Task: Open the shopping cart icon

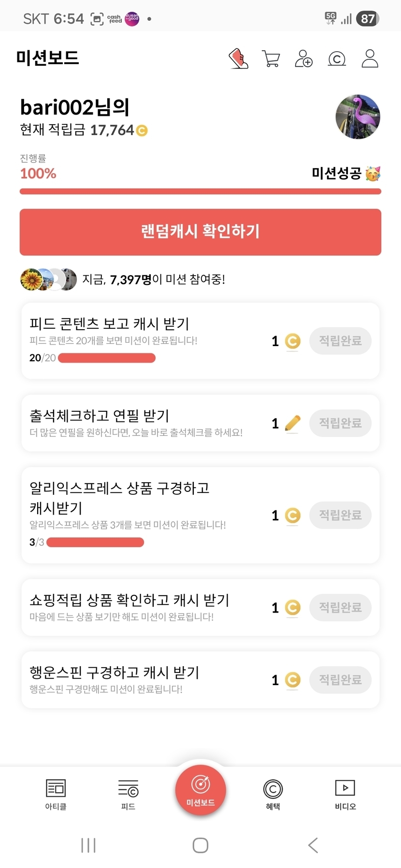Action: [271, 59]
